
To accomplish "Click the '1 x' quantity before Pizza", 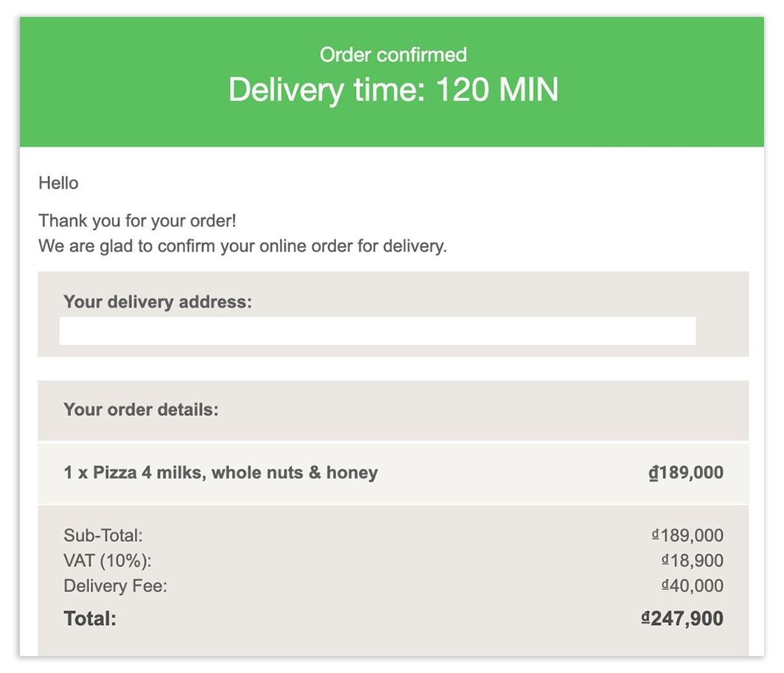I will tap(75, 473).
